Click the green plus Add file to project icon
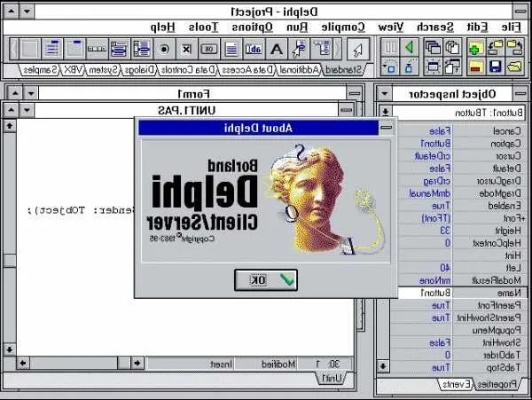532x400 pixels. [x=476, y=47]
